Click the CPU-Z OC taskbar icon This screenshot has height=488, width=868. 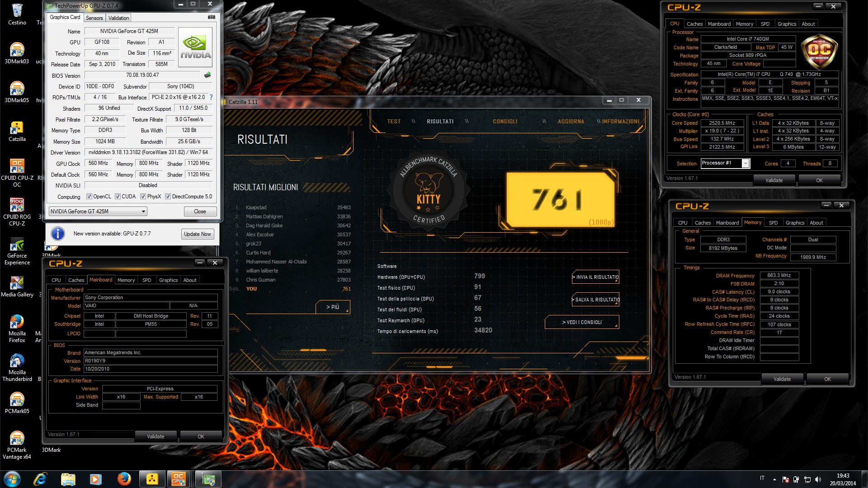tap(179, 479)
